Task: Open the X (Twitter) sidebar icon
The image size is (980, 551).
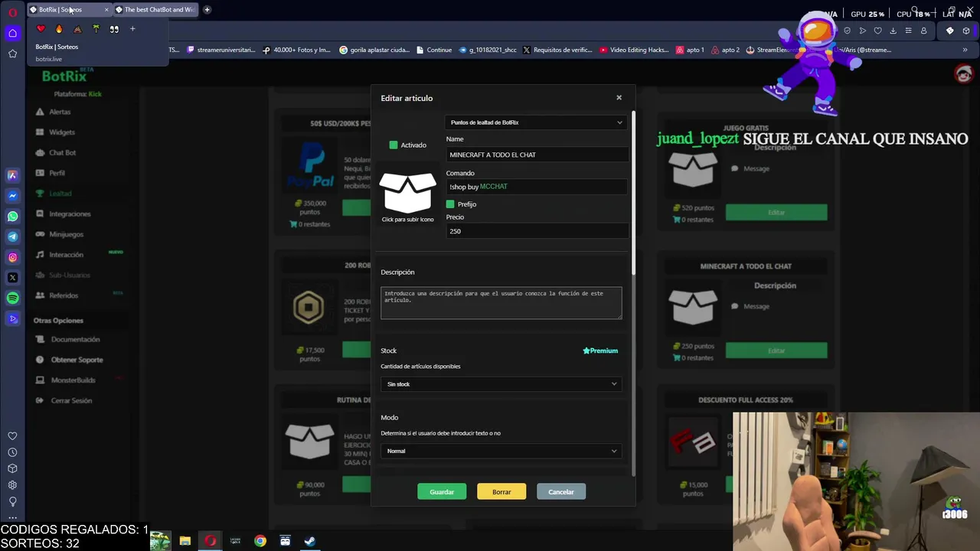Action: tap(12, 278)
